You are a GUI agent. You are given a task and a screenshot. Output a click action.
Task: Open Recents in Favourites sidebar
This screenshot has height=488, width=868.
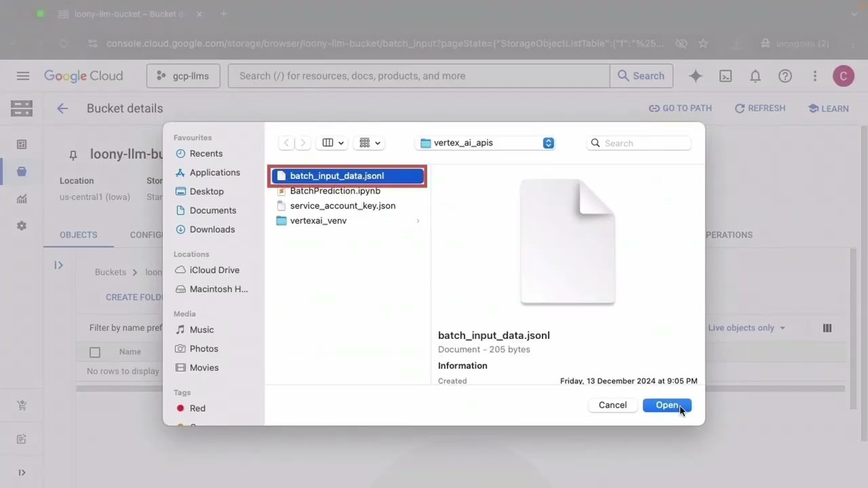[x=206, y=154]
